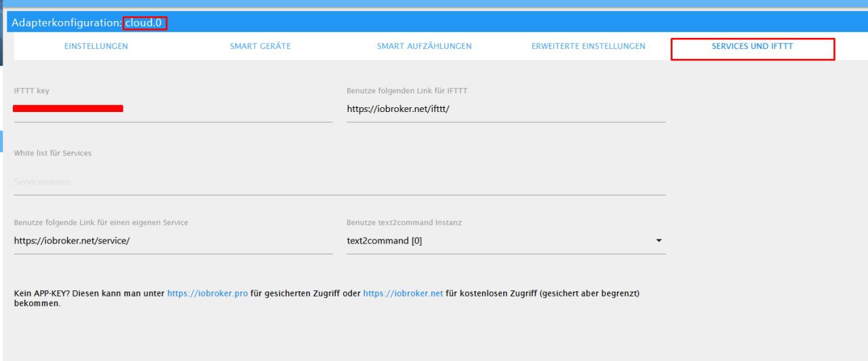Click the text2command dropdown arrow

658,241
